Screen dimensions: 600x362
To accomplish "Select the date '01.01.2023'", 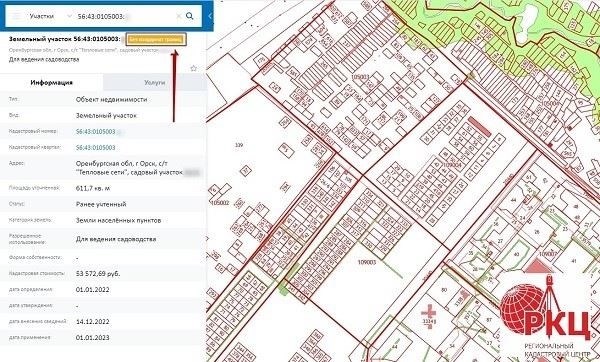I will pyautogui.click(x=92, y=338).
